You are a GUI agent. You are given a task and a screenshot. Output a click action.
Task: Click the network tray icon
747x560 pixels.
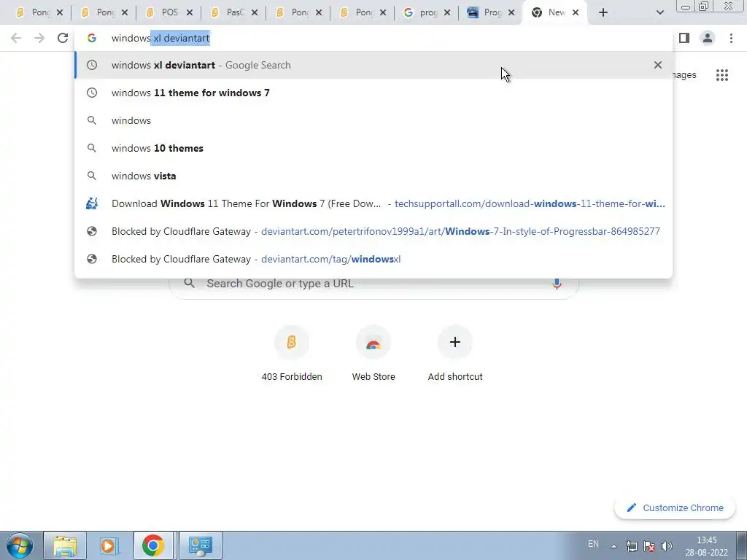632,546
